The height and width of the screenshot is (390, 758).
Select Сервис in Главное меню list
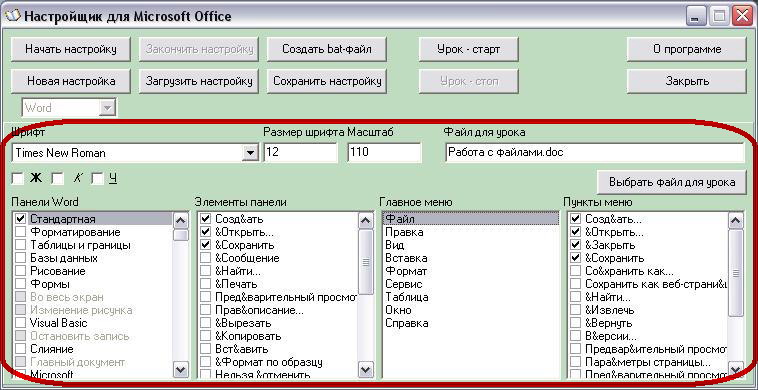pos(471,284)
